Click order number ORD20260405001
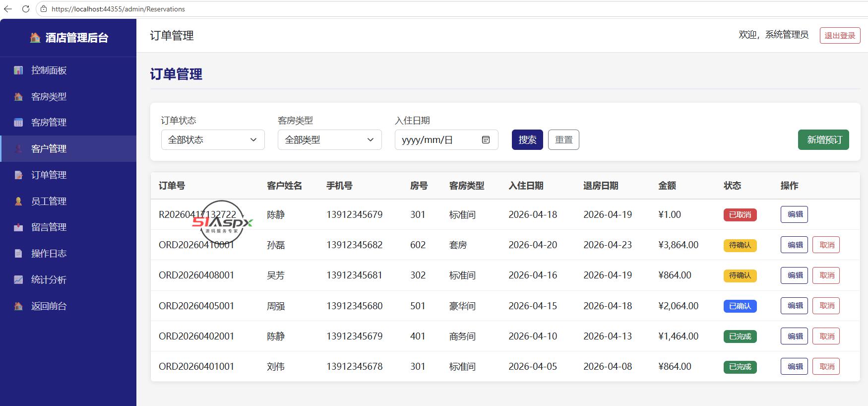This screenshot has height=406, width=868. (196, 306)
